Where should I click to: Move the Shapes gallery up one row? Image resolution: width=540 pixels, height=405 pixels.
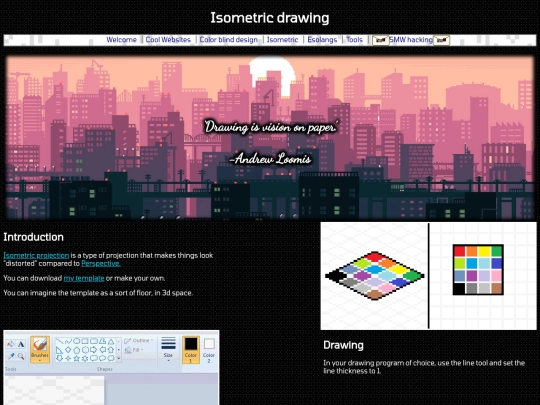[119, 341]
